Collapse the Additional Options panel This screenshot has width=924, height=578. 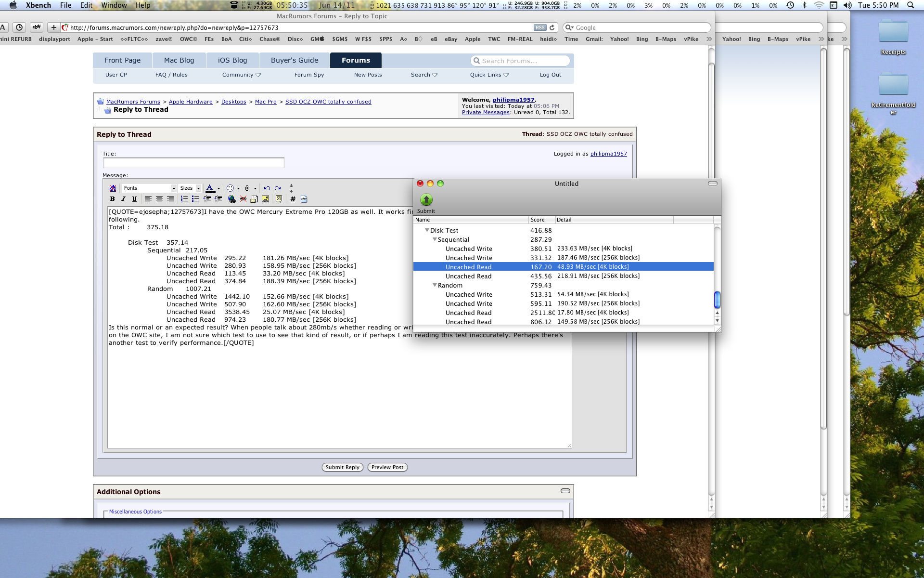(565, 491)
